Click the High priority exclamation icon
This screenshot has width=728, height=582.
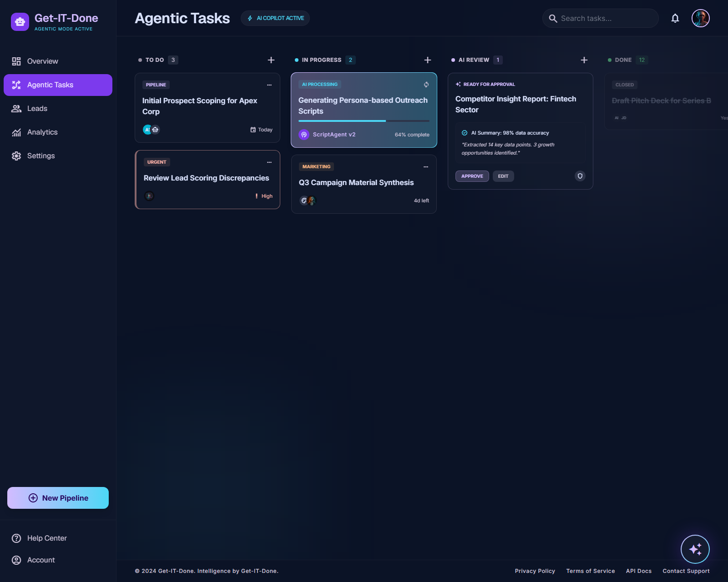point(257,196)
